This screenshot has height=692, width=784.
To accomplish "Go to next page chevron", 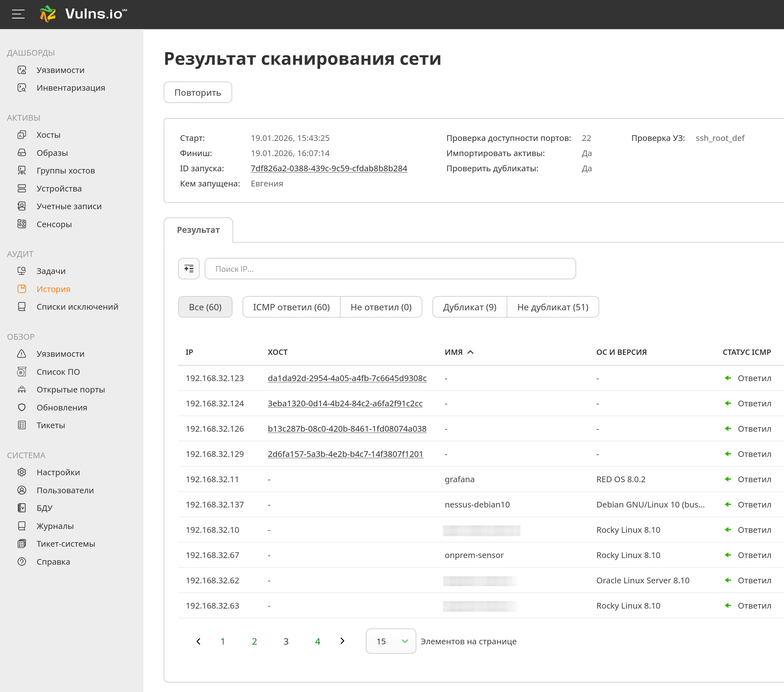I will point(342,641).
